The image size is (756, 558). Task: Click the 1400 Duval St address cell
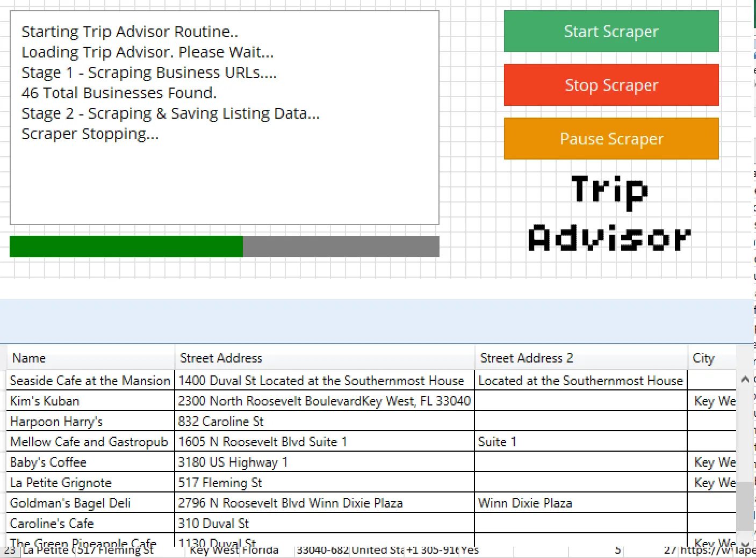tap(325, 380)
